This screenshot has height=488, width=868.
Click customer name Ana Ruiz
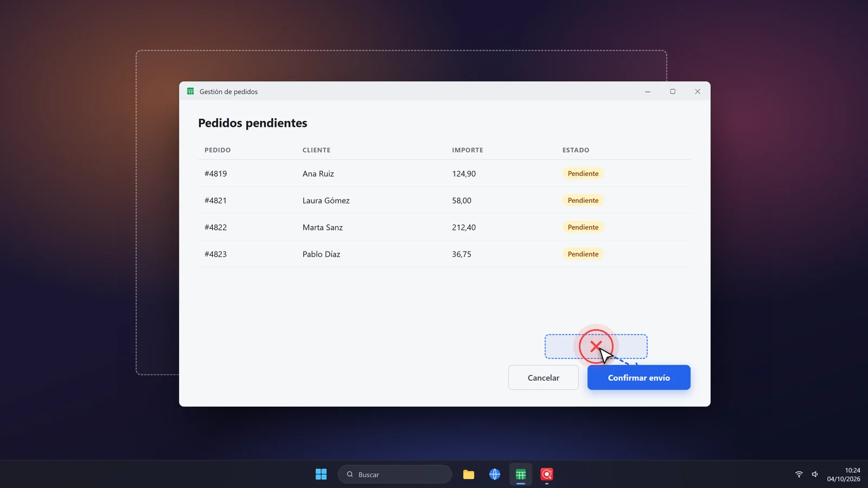(x=318, y=174)
